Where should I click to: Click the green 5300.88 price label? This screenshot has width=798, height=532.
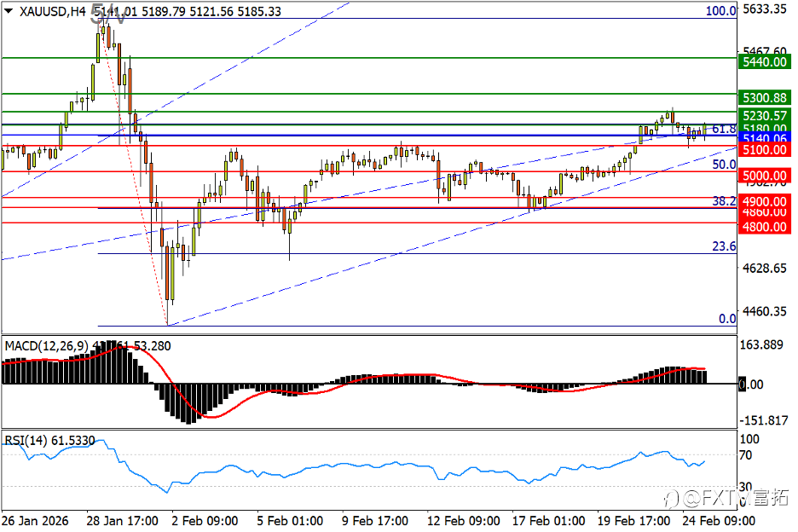pos(765,97)
